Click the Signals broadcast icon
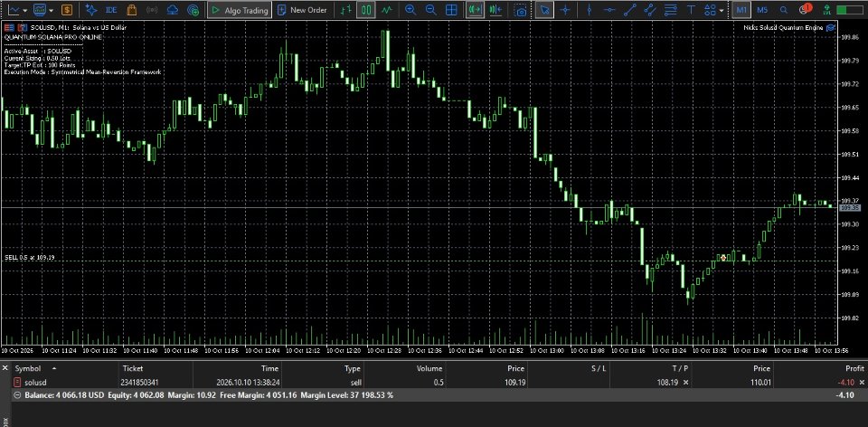This screenshot has height=427, width=868. [152, 10]
